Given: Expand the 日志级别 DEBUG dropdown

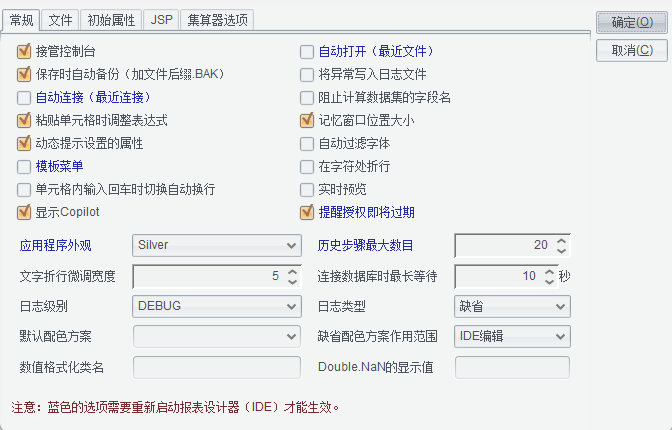Looking at the screenshot, I should coord(216,306).
